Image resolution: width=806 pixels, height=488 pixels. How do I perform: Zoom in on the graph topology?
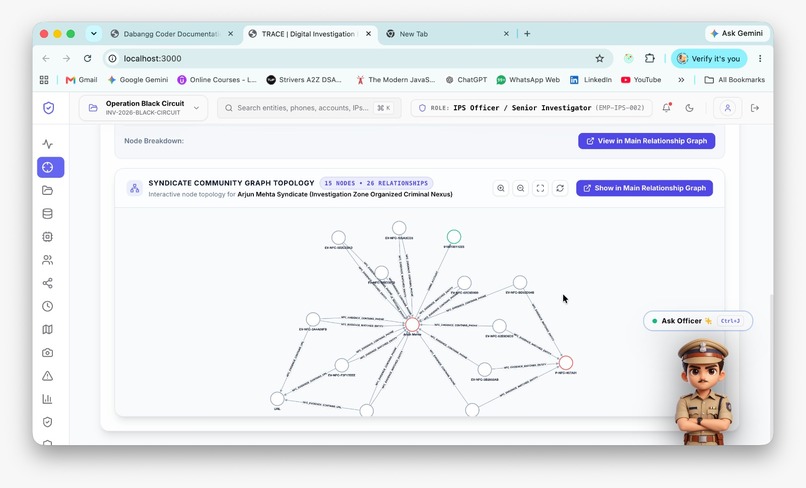pos(501,188)
